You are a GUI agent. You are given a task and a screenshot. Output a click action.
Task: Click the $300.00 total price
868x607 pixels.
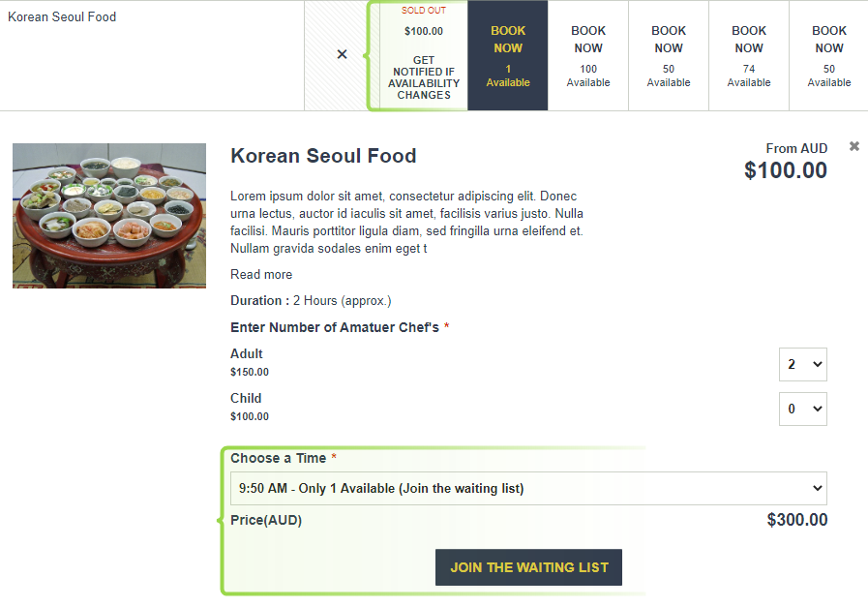pos(797,520)
